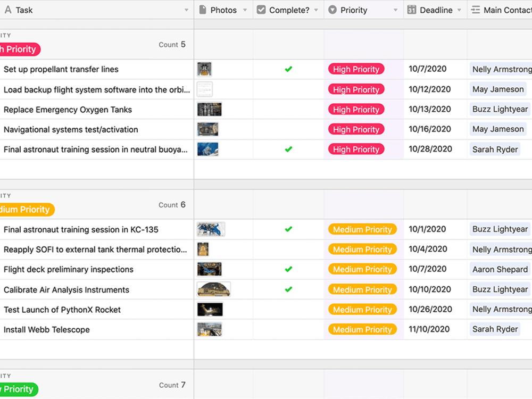Click the file icon in Photos header
This screenshot has height=399, width=532.
pyautogui.click(x=203, y=10)
